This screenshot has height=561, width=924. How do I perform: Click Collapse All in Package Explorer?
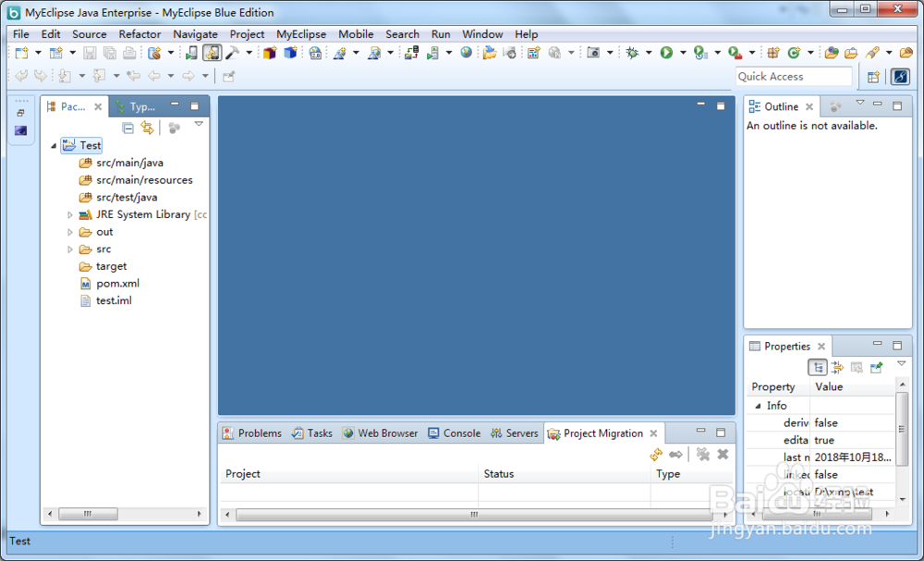click(128, 128)
